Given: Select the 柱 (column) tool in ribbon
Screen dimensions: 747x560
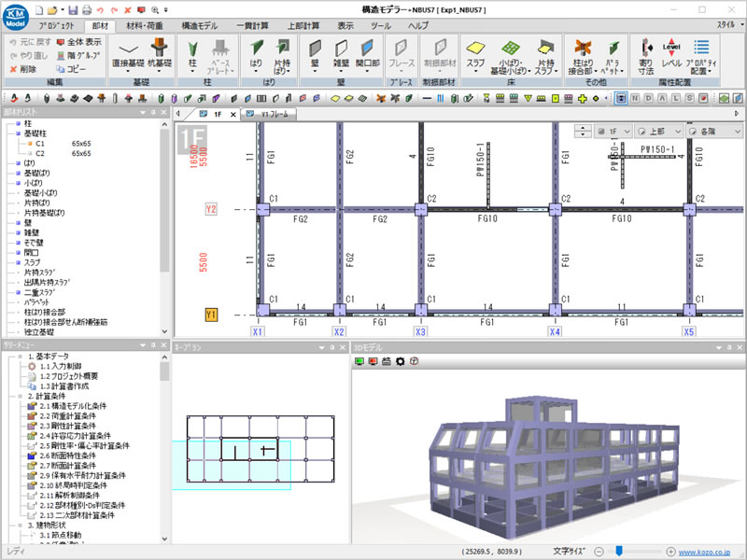Looking at the screenshot, I should coord(192,54).
